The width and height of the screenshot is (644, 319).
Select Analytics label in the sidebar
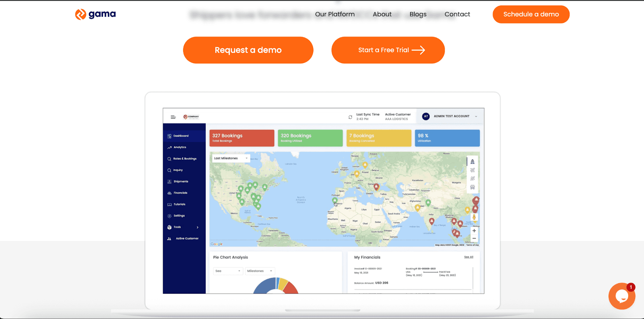pos(180,148)
